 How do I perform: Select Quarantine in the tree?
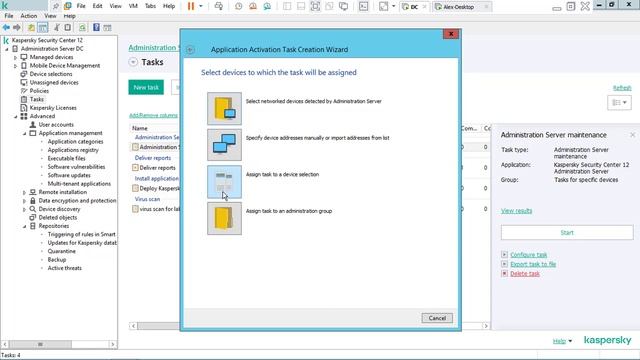coord(62,251)
